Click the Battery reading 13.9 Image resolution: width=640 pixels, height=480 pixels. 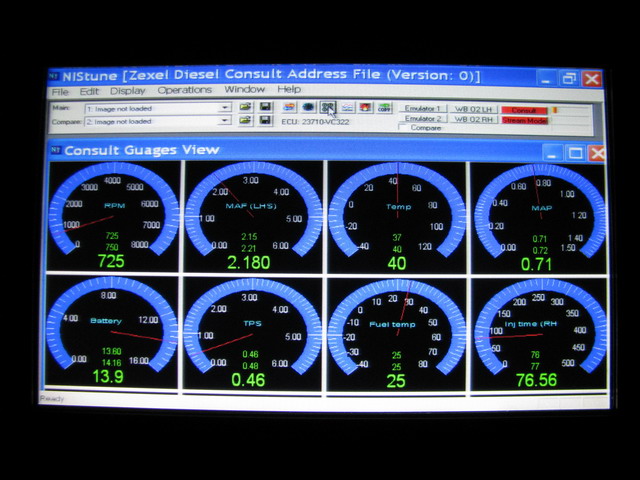coord(108,376)
